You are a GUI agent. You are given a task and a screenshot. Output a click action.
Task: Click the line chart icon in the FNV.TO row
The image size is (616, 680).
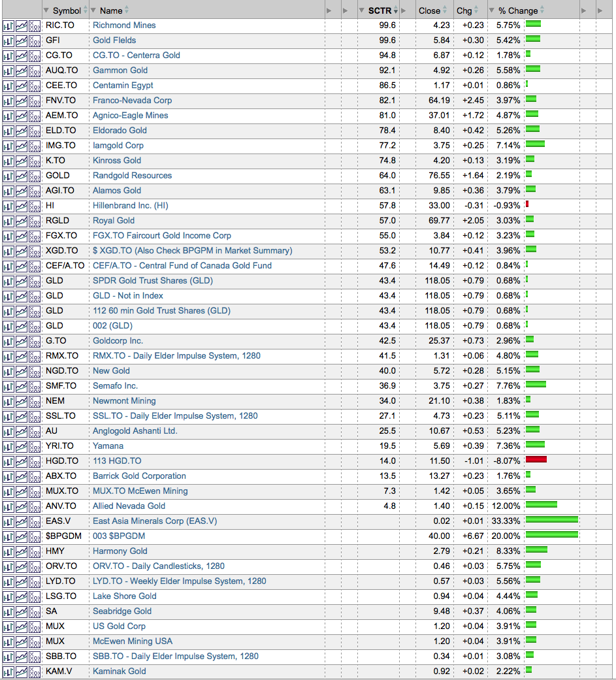[x=22, y=101]
